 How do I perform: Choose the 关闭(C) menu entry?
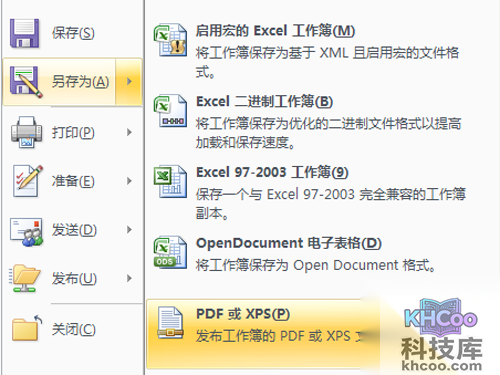pyautogui.click(x=73, y=329)
